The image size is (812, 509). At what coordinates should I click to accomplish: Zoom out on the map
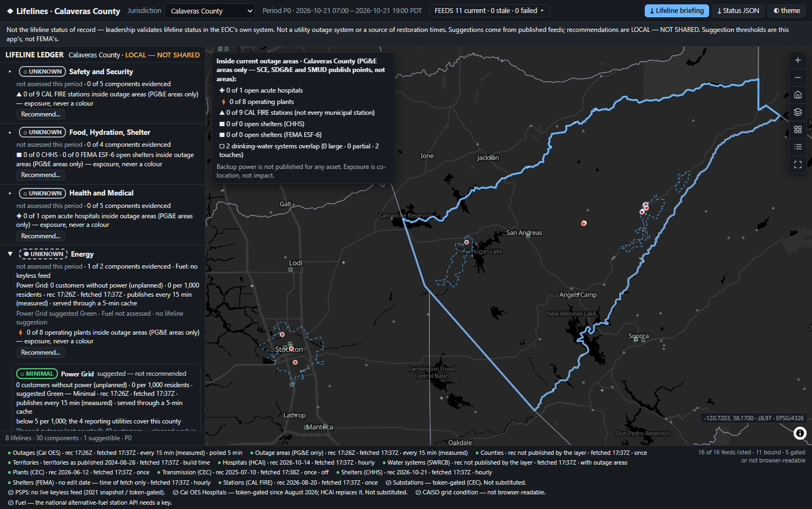pos(797,77)
